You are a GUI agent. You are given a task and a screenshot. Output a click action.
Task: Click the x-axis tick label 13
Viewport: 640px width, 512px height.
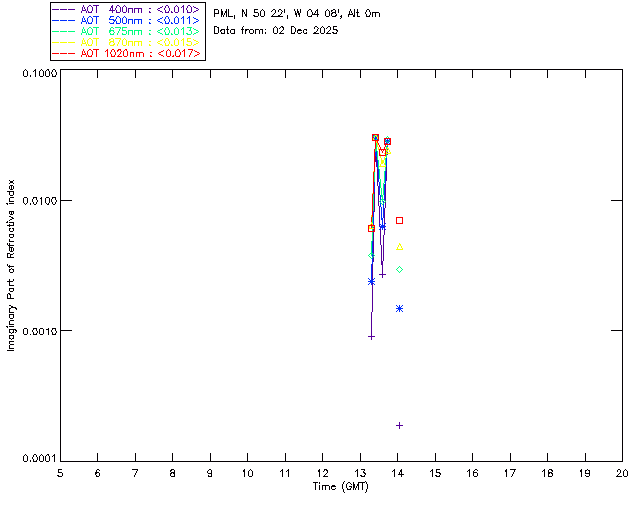click(360, 473)
